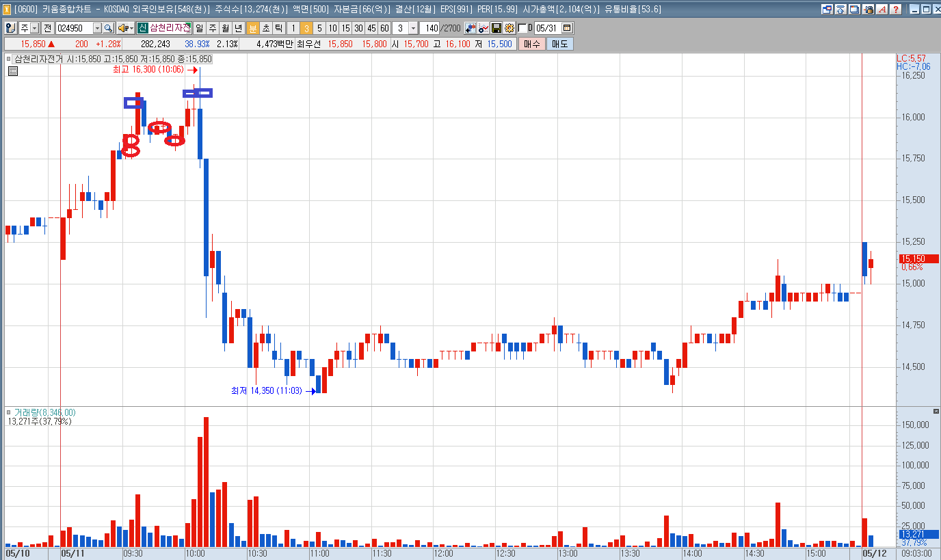Click the trading value 4,473백만
This screenshot has height=560, width=941.
point(274,44)
